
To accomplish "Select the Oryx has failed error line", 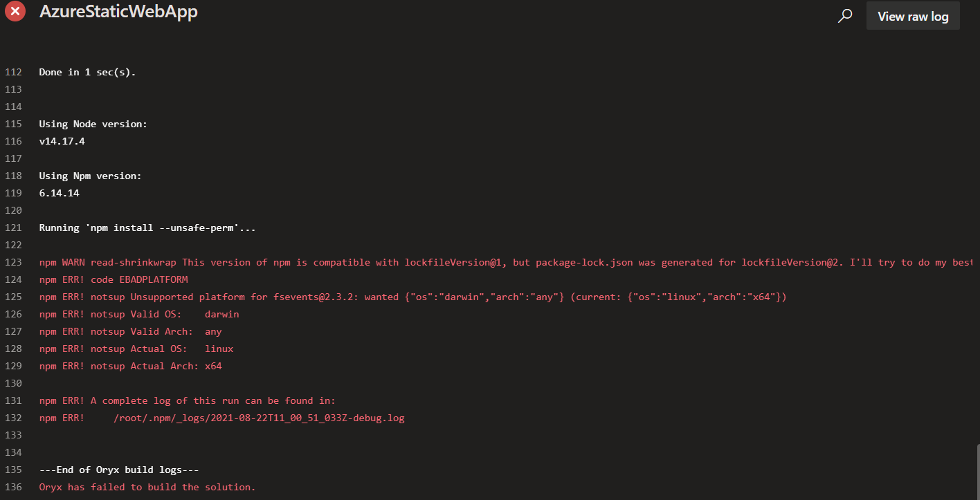I will tap(147, 487).
